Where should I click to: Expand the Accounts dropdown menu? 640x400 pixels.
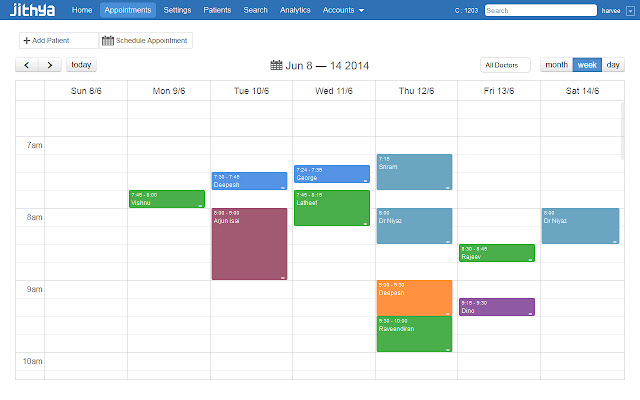coord(345,10)
